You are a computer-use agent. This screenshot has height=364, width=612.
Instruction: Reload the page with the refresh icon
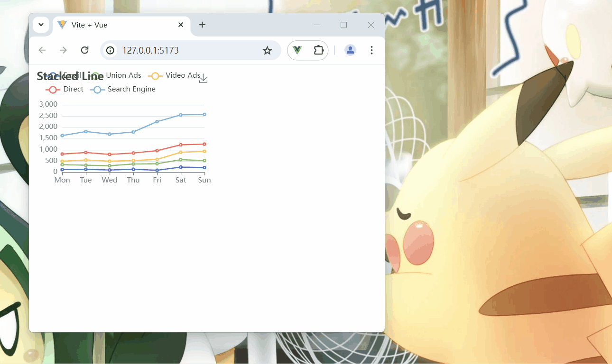(x=85, y=50)
